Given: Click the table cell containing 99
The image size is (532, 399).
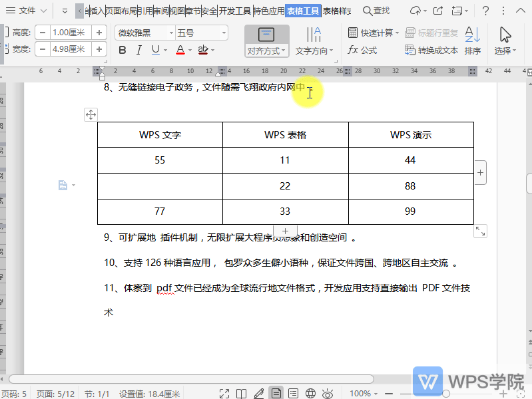Looking at the screenshot, I should (x=411, y=211).
